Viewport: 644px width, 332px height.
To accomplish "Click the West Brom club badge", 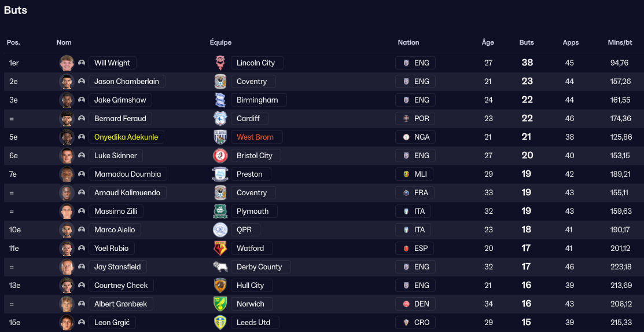I will pos(220,137).
